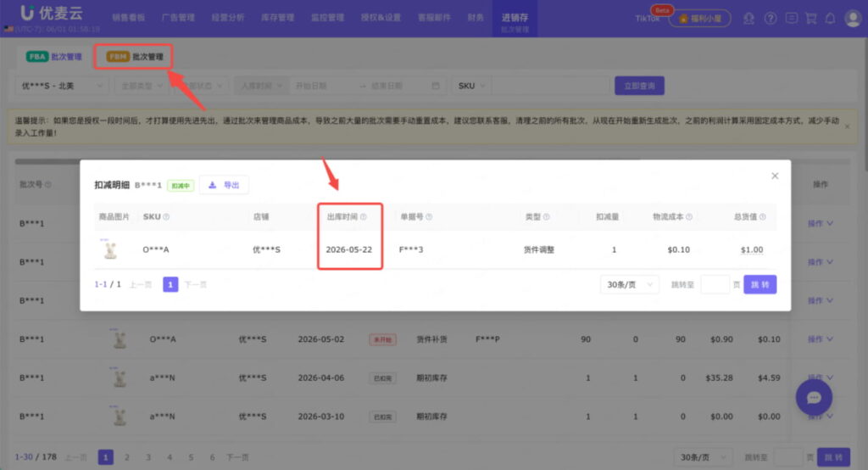This screenshot has height=470, width=868.
Task: Open the 入库时间 dropdown
Action: (x=261, y=86)
